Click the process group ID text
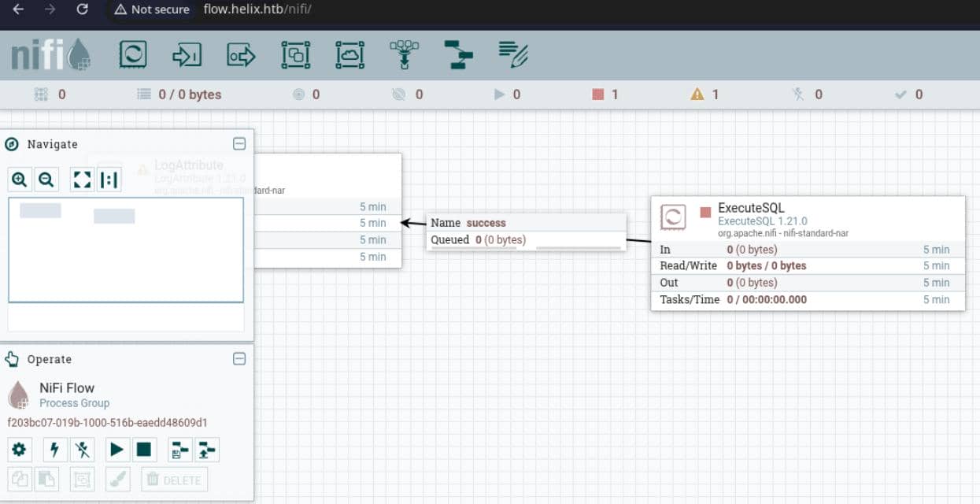Viewport: 980px width, 504px height. click(108, 423)
